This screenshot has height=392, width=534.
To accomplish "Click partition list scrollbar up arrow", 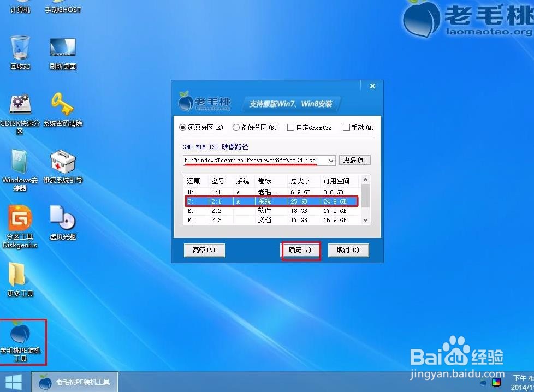I will [365, 180].
